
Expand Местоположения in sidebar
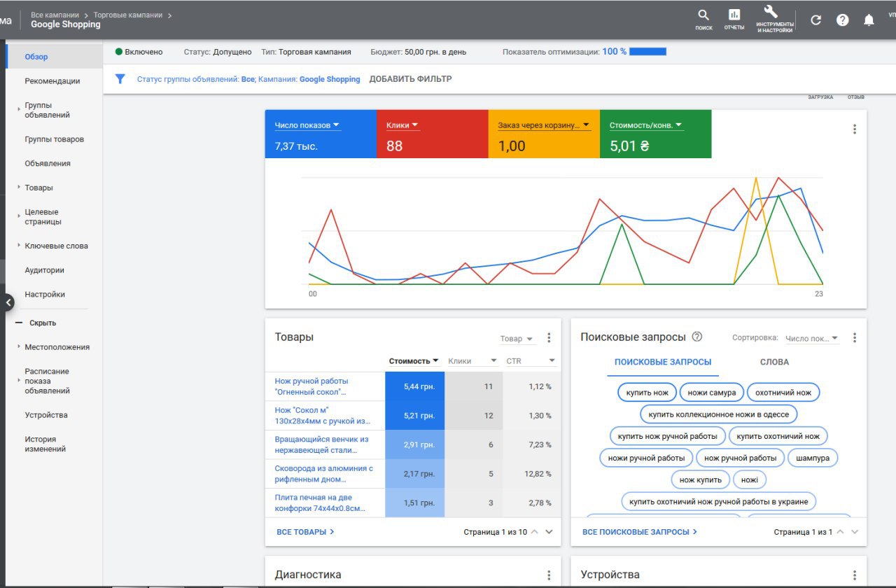tap(19, 347)
